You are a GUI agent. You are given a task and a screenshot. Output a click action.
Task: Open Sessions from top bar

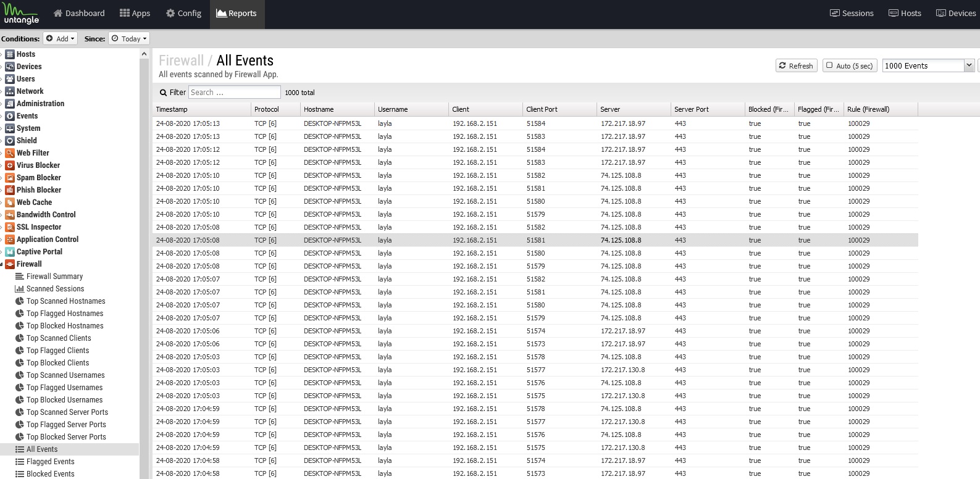coord(852,13)
